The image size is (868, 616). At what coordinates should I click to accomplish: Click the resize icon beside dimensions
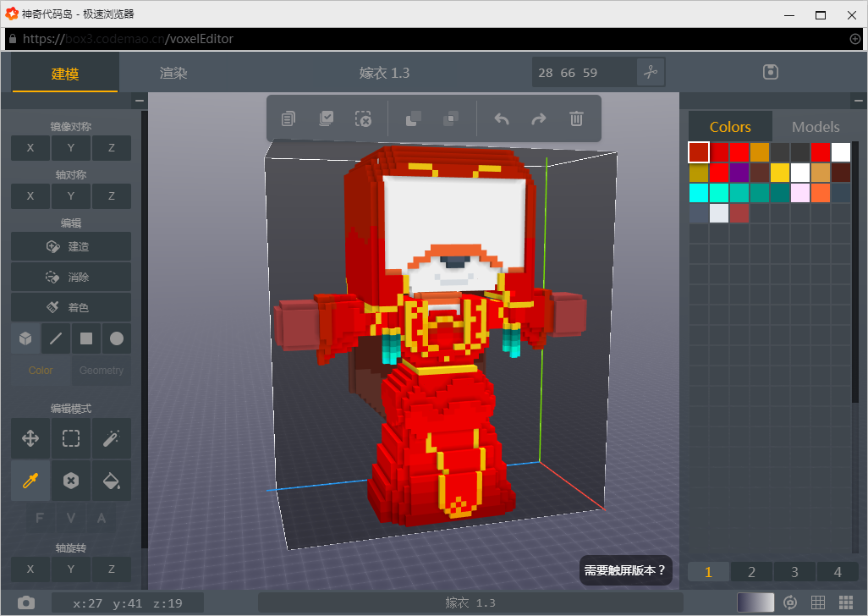point(651,73)
